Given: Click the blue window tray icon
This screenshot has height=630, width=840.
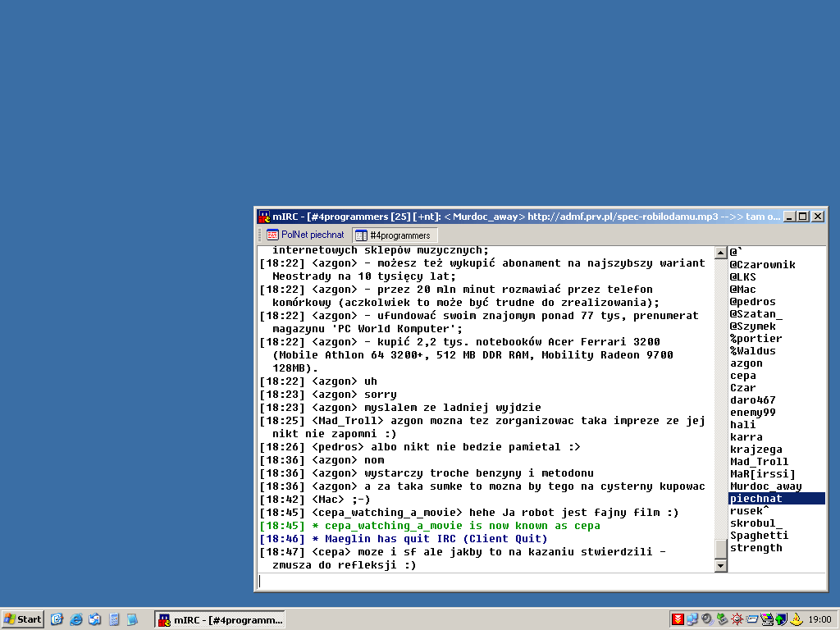Looking at the screenshot, I should click(x=752, y=619).
